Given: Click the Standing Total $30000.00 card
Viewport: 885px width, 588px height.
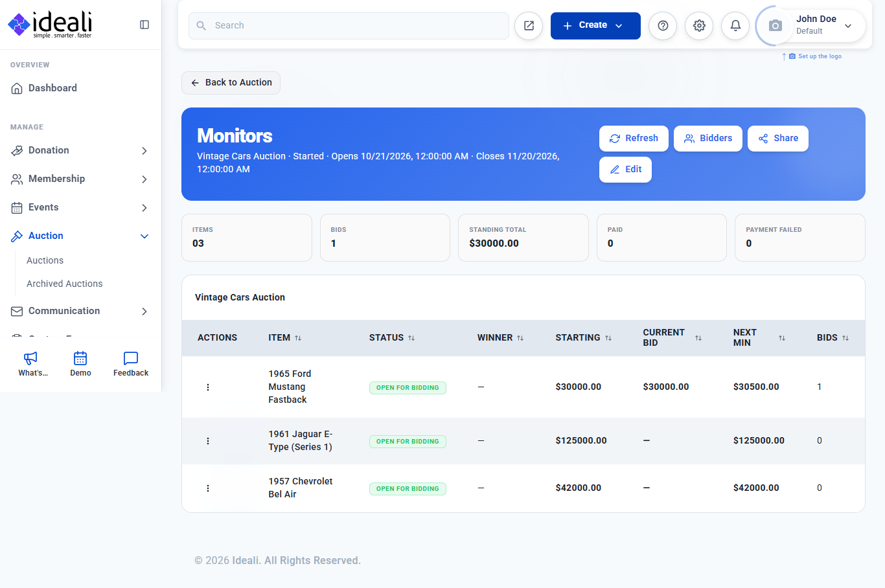Looking at the screenshot, I should pyautogui.click(x=523, y=238).
